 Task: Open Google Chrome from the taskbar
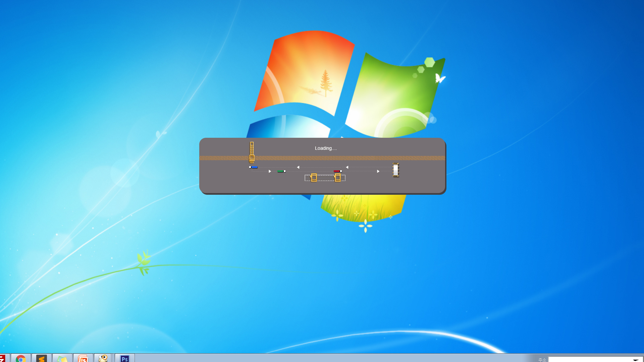coord(21,358)
